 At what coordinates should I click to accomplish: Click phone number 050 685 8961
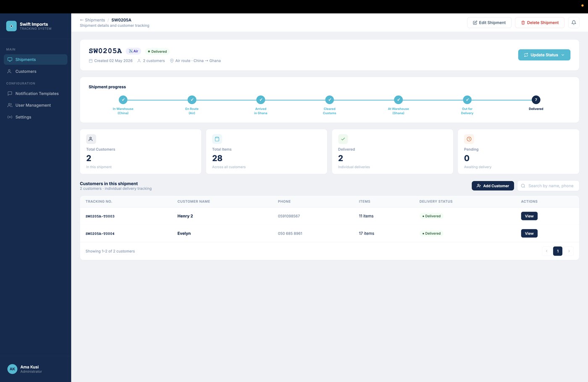tap(290, 233)
